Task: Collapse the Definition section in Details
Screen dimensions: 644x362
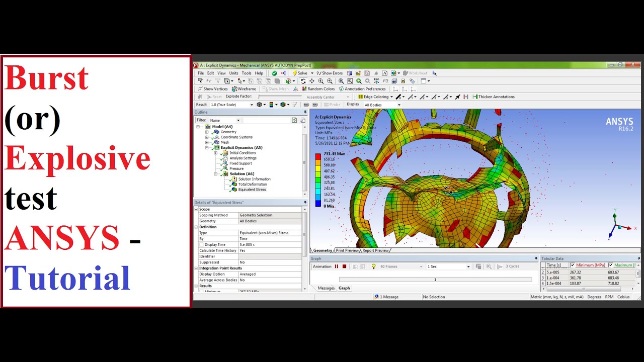Action: [196, 227]
